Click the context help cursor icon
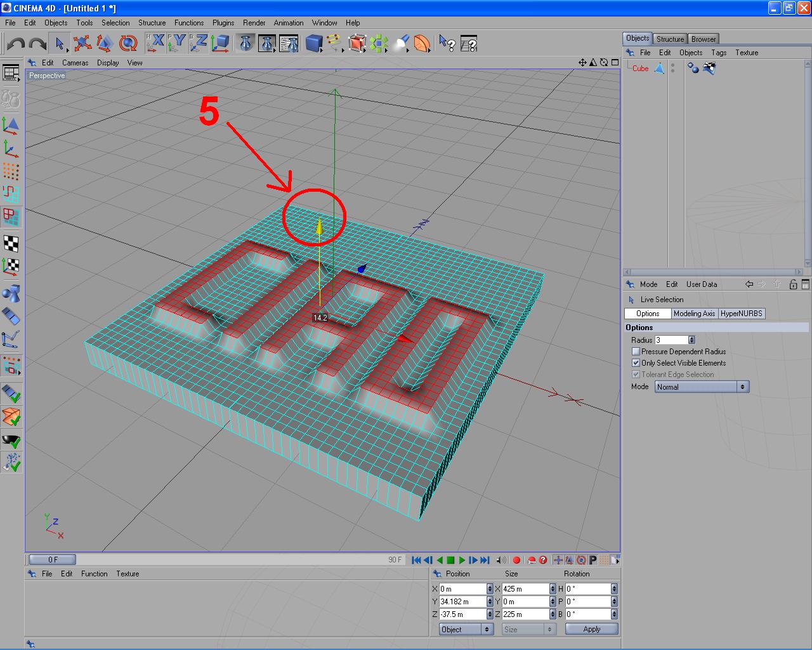Viewport: 812px width, 650px height. tap(447, 43)
